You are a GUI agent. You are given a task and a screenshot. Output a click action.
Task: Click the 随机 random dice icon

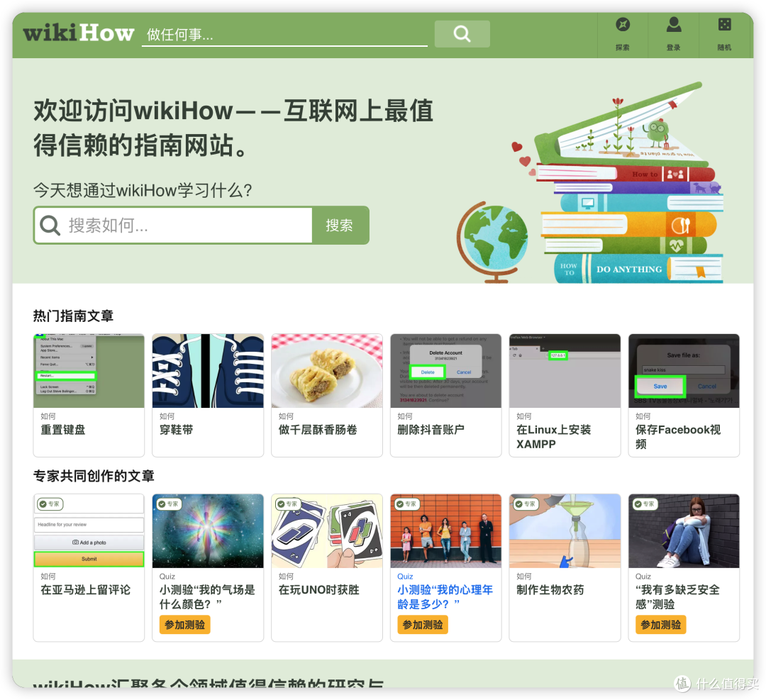pos(724,24)
